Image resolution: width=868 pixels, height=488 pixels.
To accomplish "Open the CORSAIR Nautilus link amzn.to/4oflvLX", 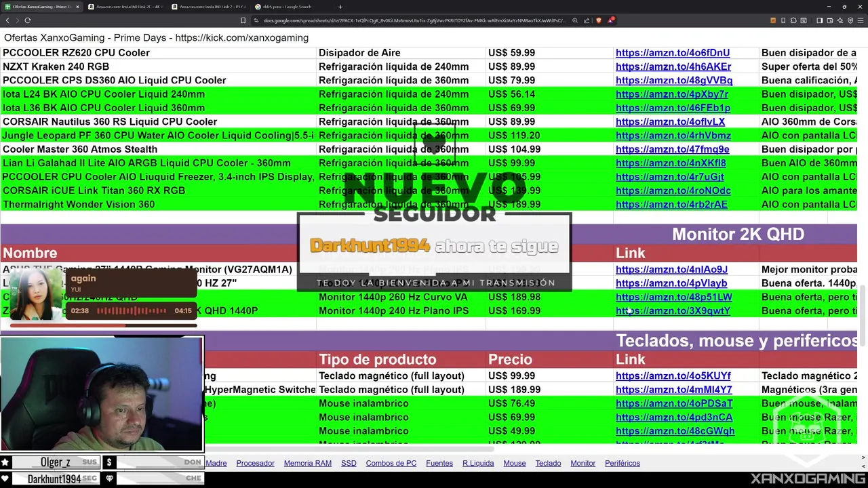I will pos(670,122).
